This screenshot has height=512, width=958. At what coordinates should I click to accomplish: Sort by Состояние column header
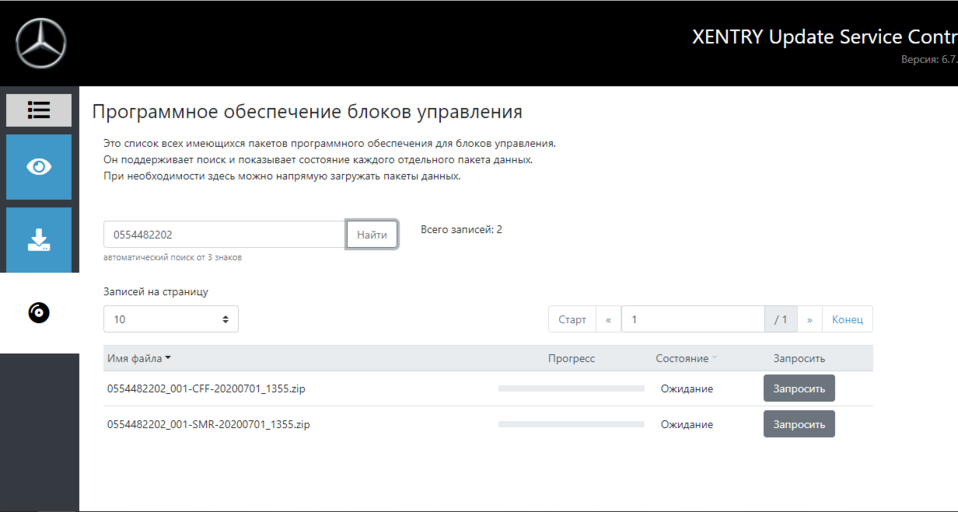point(686,359)
